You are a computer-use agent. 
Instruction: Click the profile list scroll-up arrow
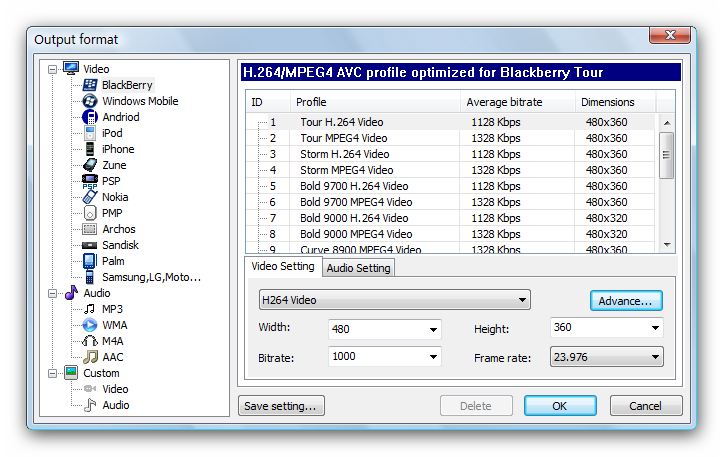pyautogui.click(x=667, y=123)
